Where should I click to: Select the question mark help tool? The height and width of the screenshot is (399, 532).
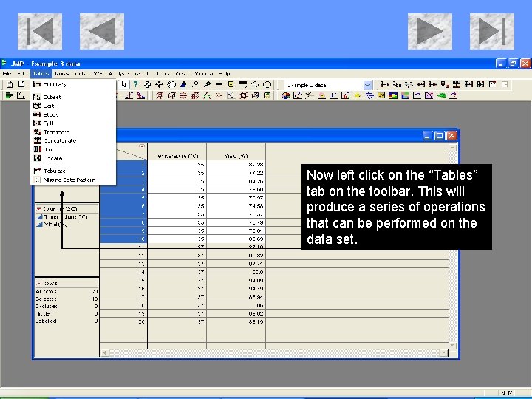pyautogui.click(x=136, y=84)
